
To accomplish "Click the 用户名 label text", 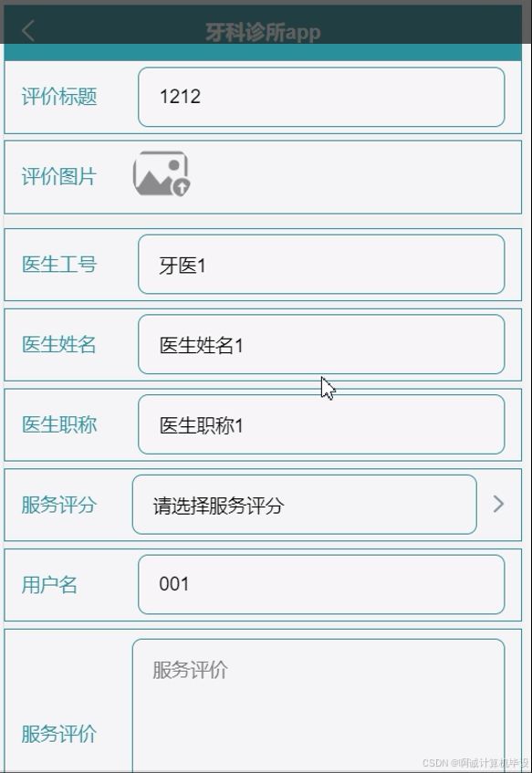I will point(48,585).
